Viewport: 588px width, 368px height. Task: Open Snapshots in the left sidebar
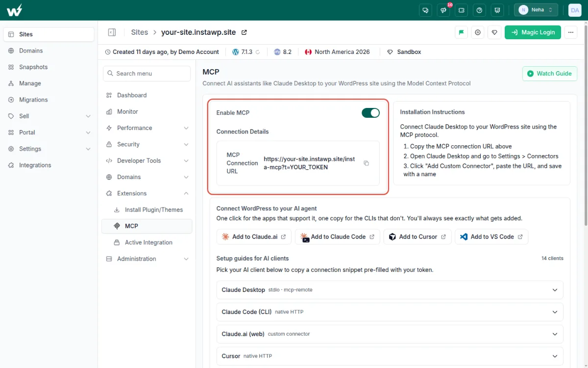tap(49, 67)
